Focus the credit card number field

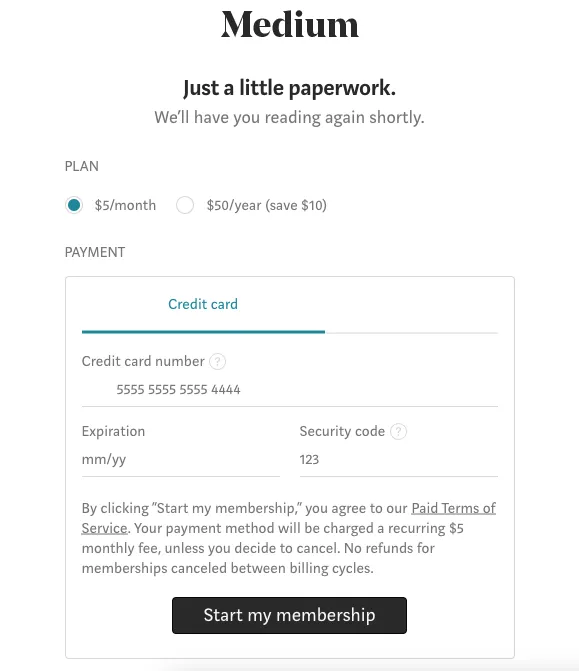[x=290, y=389]
